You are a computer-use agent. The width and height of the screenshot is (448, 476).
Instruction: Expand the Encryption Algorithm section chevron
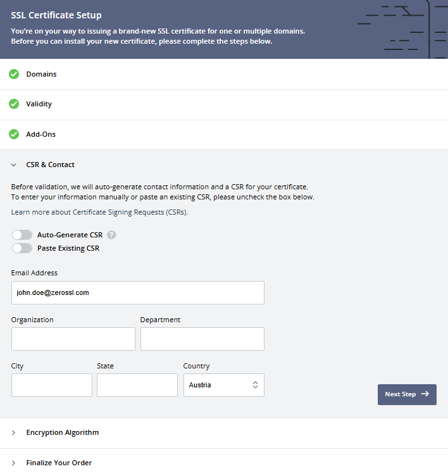(x=14, y=433)
